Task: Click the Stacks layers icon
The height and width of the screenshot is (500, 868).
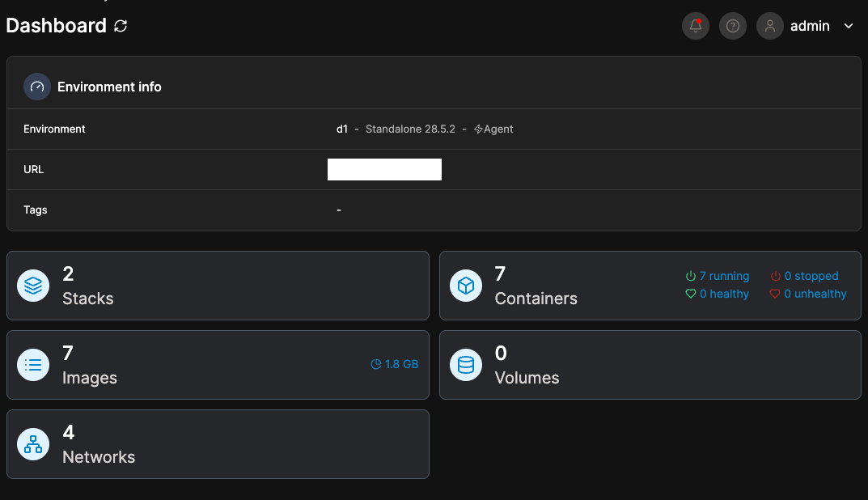Action: tap(33, 286)
